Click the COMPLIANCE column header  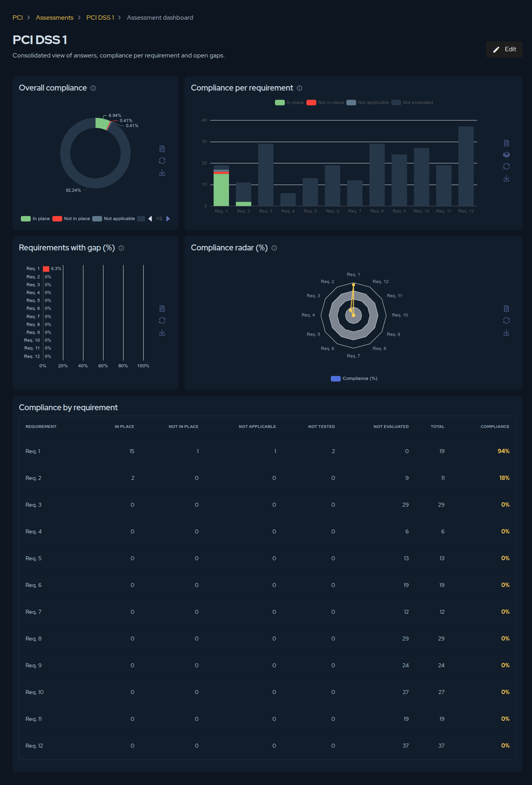(495, 426)
